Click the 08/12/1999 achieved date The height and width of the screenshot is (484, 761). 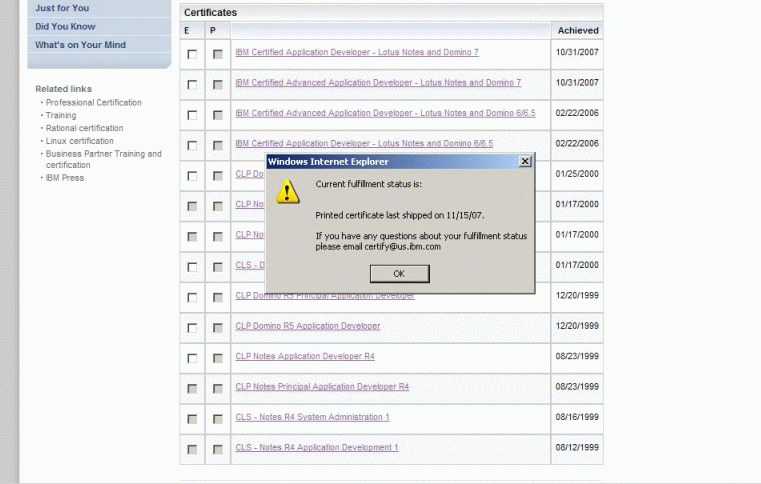click(x=577, y=448)
